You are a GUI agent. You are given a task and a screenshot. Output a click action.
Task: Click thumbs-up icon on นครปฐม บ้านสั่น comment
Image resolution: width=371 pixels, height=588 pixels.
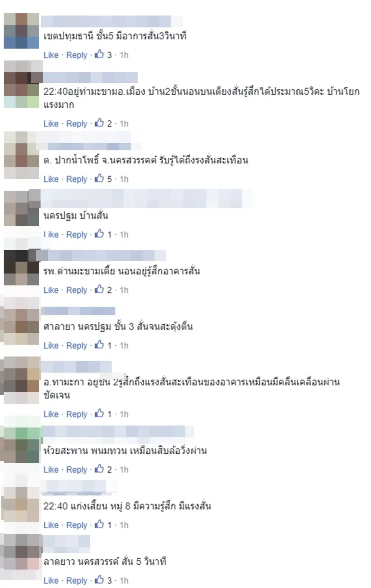(99, 234)
